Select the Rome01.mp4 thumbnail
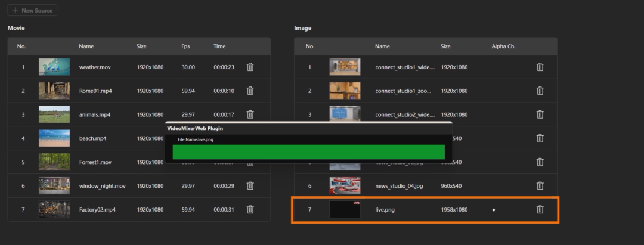Image resolution: width=644 pixels, height=245 pixels. tap(54, 91)
